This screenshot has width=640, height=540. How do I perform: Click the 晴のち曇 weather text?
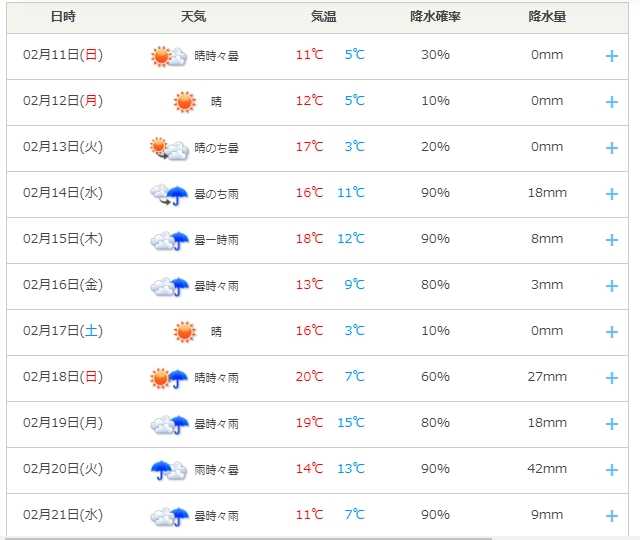tap(219, 148)
